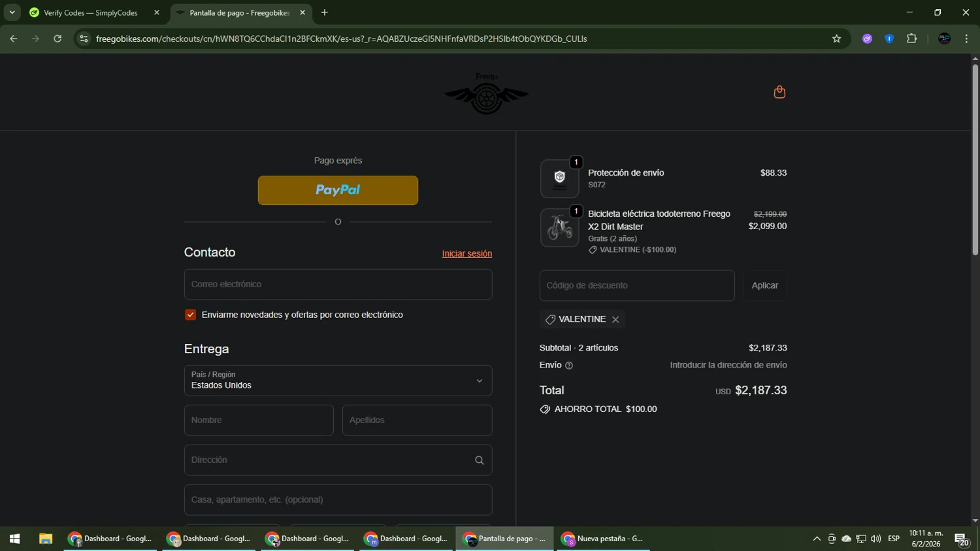The width and height of the screenshot is (980, 551).
Task: Go back with the browser back arrow
Action: 14,39
